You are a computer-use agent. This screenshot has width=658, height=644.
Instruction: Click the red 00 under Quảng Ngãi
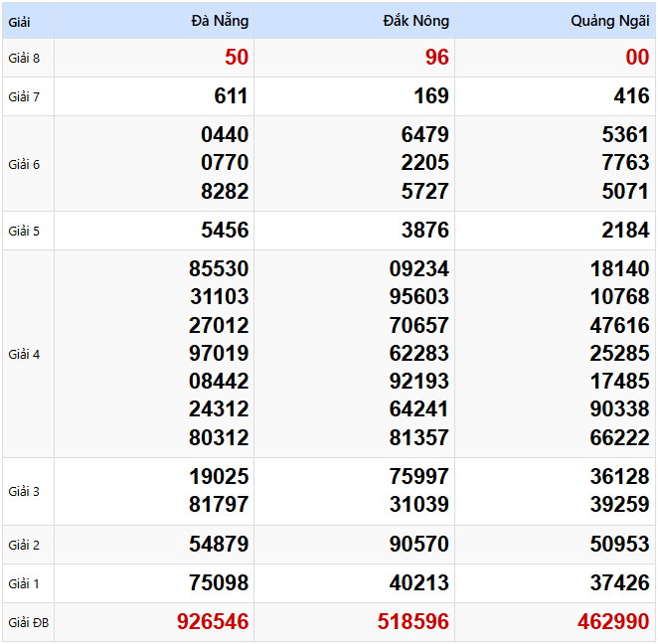tap(637, 58)
